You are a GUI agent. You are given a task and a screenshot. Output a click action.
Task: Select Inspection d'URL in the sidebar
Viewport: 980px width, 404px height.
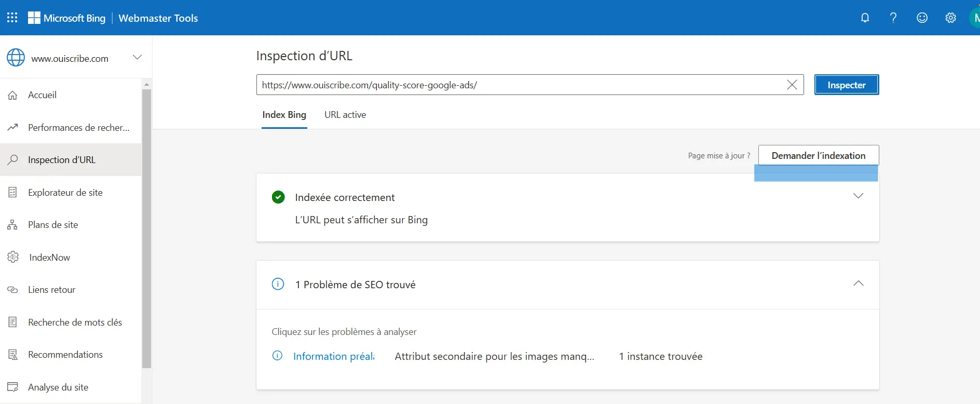coord(71,159)
